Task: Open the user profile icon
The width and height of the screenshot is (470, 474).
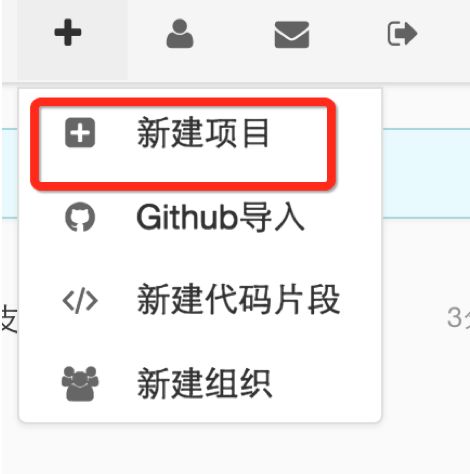Action: (x=180, y=34)
